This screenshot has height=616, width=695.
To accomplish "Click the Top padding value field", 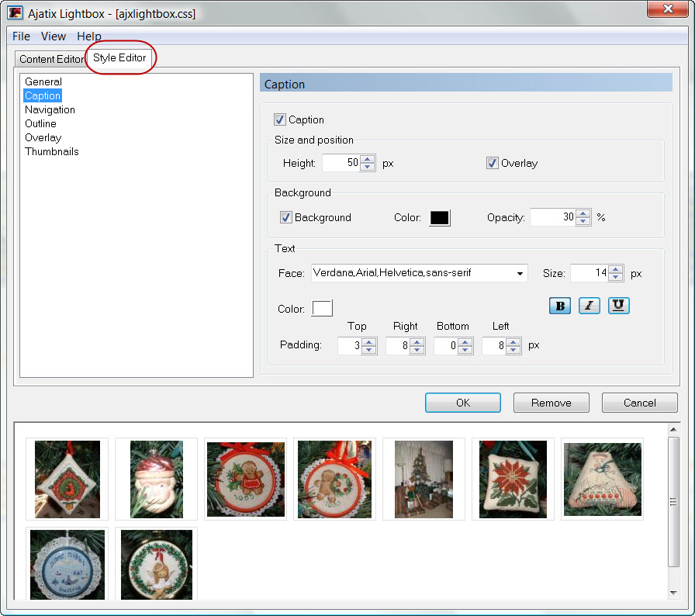I will click(350, 346).
